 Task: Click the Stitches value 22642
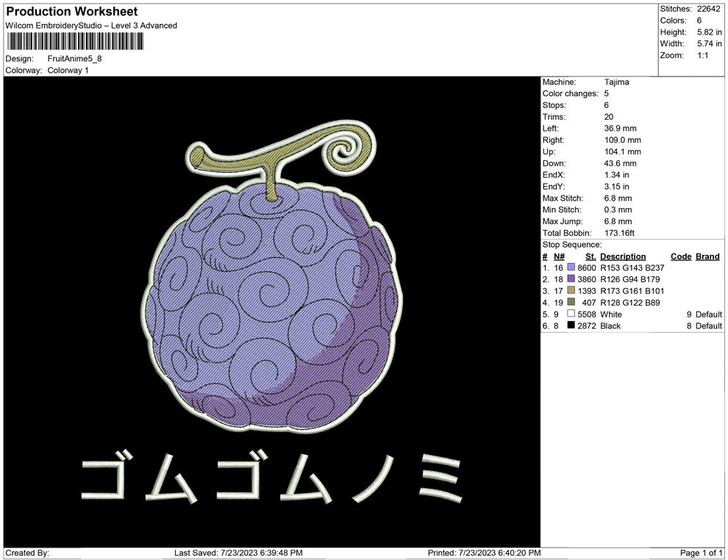pos(708,9)
